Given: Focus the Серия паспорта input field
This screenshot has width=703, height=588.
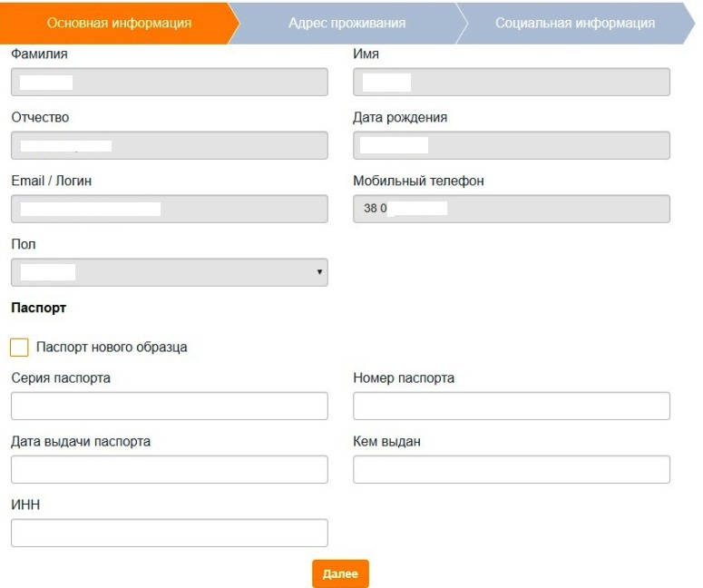Looking at the screenshot, I should pos(169,407).
